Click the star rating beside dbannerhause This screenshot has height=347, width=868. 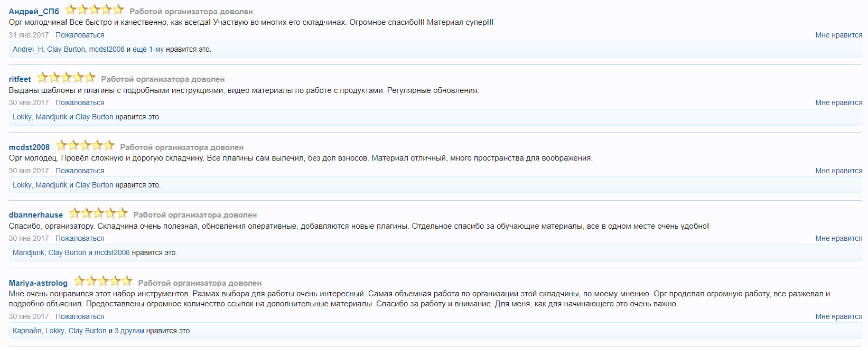point(98,213)
